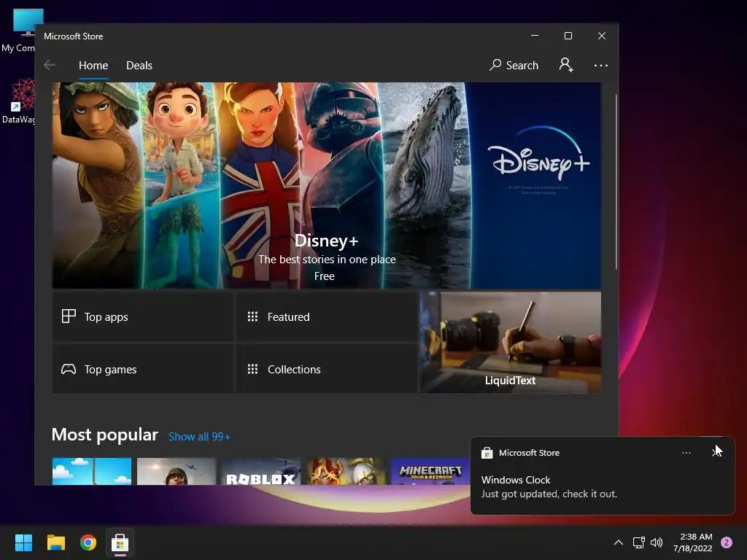Switch to the Deals tab
The width and height of the screenshot is (747, 560).
click(139, 65)
